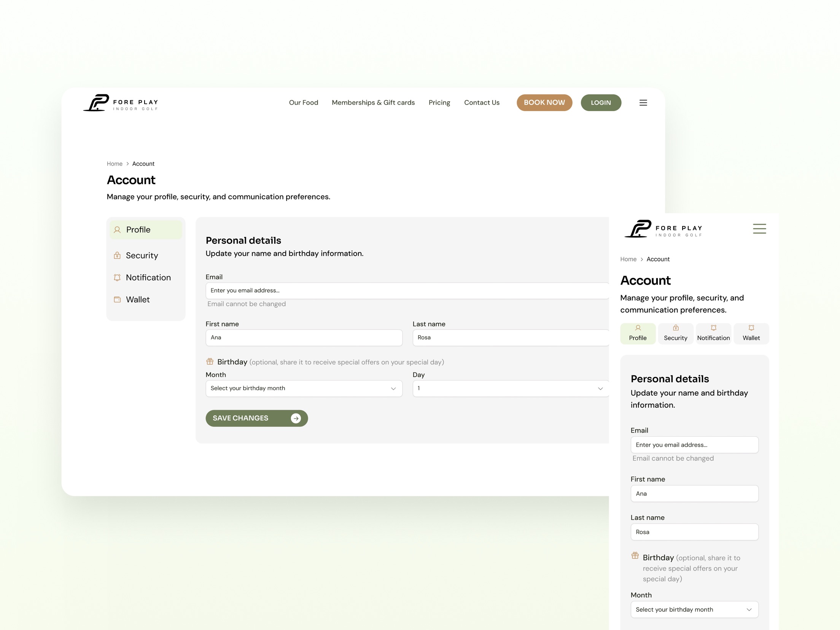Click the arrow icon on Save Changes
The width and height of the screenshot is (840, 630).
tap(296, 418)
